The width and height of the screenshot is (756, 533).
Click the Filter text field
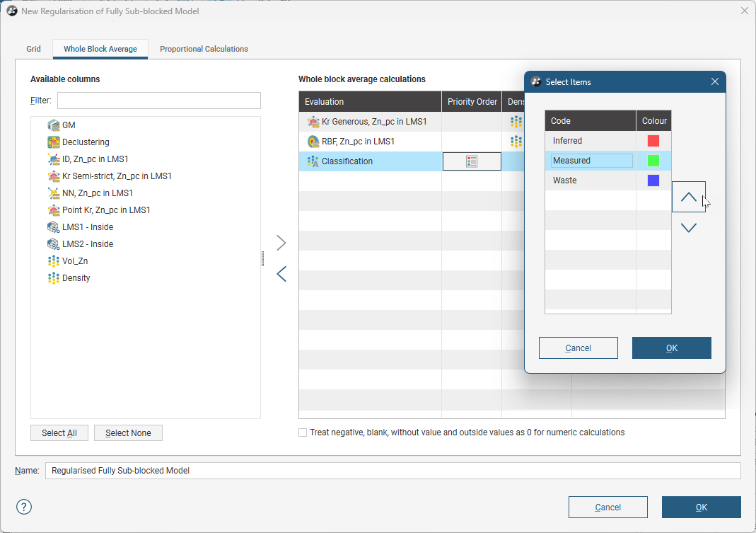[x=159, y=101]
